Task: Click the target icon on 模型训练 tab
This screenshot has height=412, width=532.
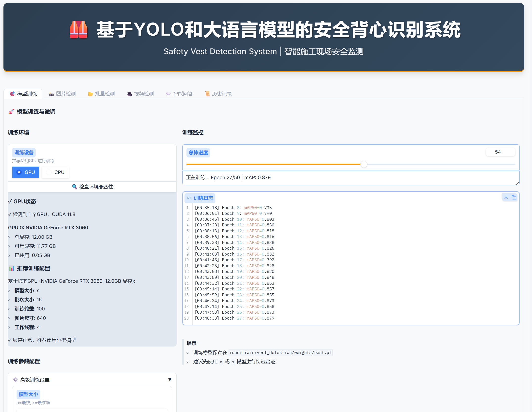Action: [x=12, y=94]
